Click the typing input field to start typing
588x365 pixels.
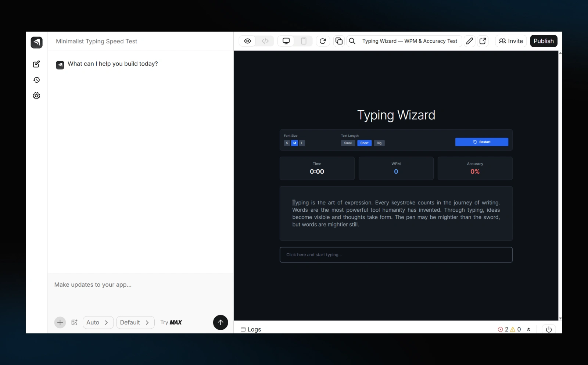396,255
